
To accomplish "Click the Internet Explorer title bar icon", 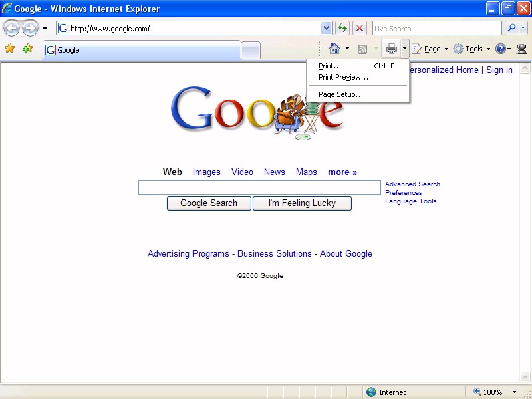I will click(7, 8).
